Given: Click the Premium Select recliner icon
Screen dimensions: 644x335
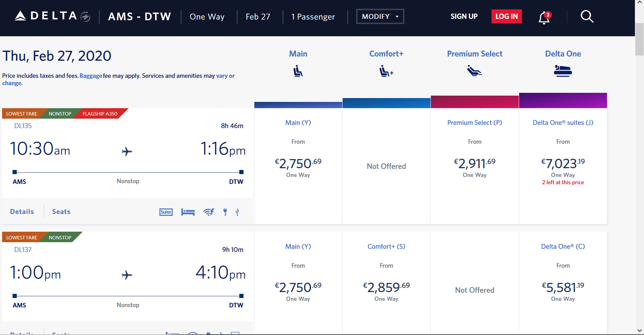Looking at the screenshot, I should (x=474, y=71).
